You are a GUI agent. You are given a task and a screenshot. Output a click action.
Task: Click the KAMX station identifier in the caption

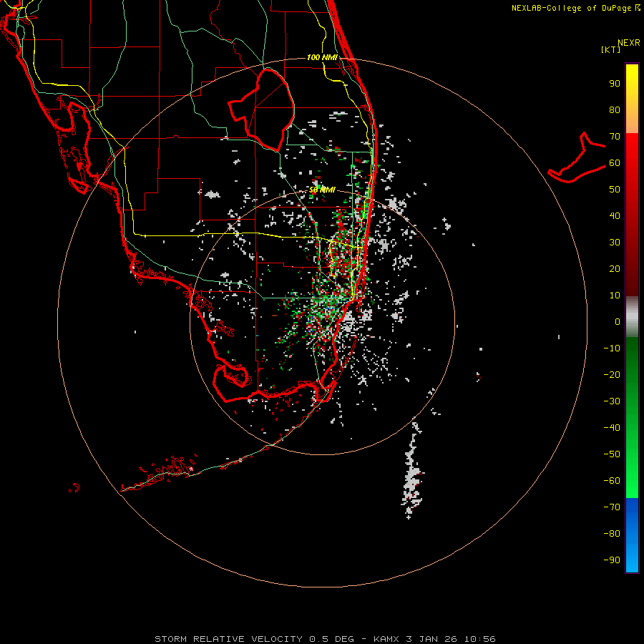387,639
